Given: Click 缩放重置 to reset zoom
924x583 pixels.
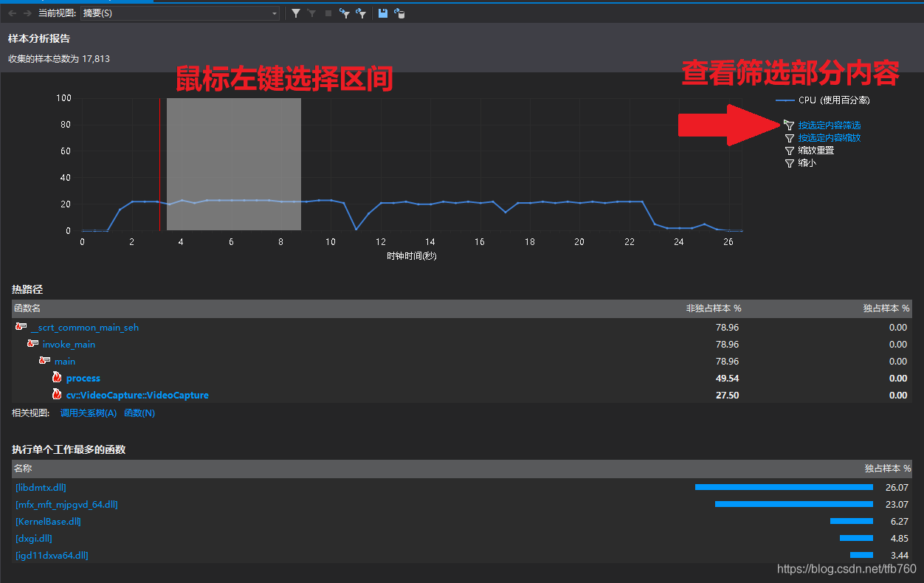Looking at the screenshot, I should (x=816, y=151).
